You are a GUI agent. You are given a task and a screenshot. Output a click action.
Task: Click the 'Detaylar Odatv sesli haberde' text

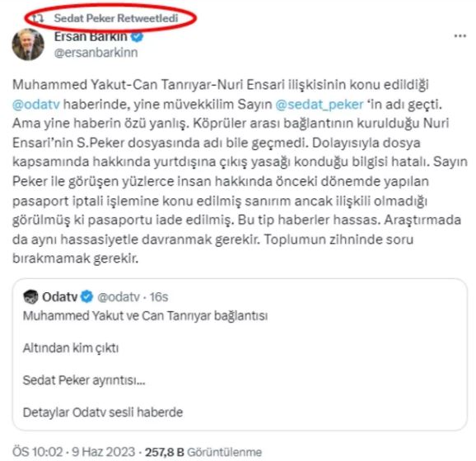(103, 412)
